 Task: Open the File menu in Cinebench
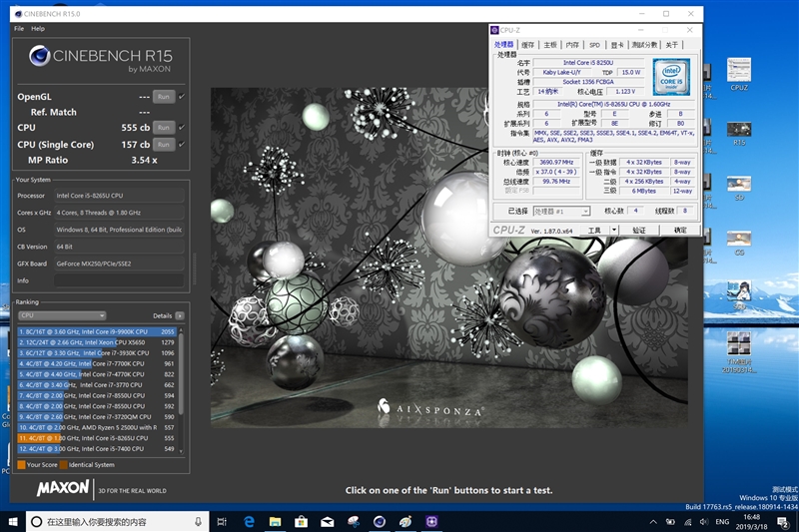coord(19,29)
